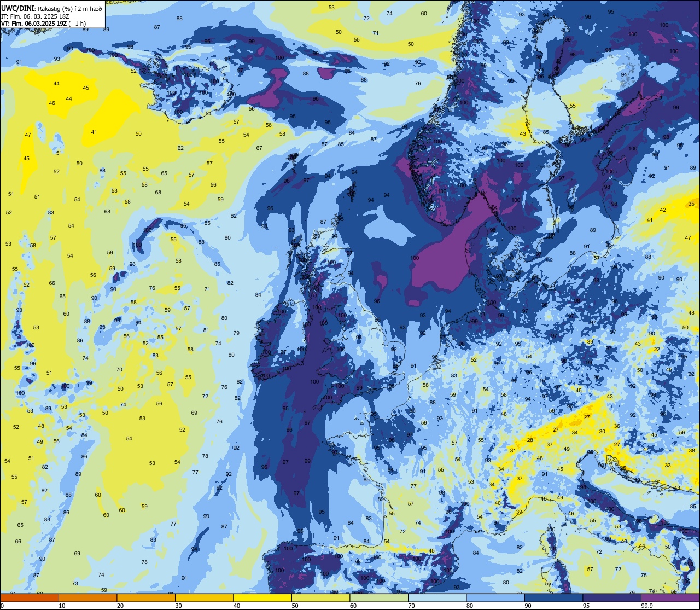Click the 20–30% amber legend swatch

pyautogui.click(x=146, y=598)
